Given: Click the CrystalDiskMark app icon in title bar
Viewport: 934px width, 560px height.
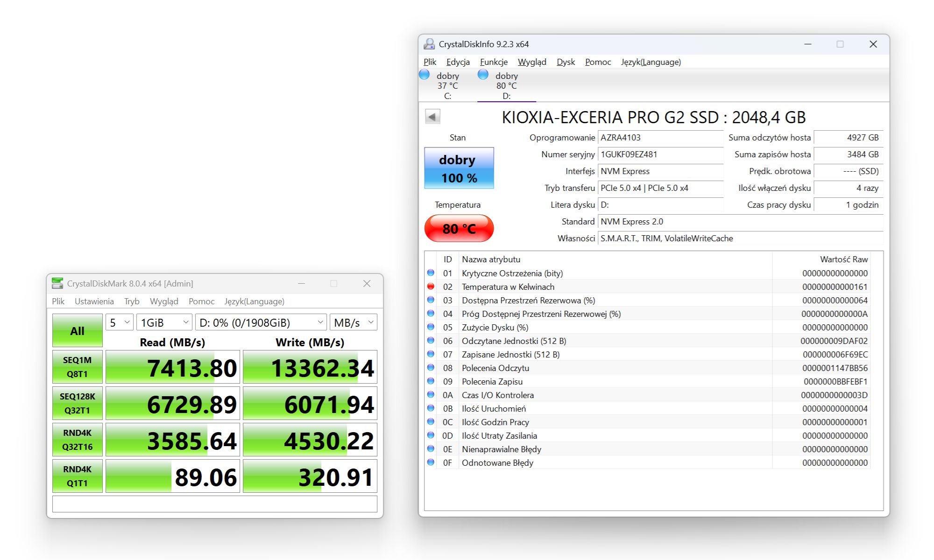Looking at the screenshot, I should [x=57, y=283].
